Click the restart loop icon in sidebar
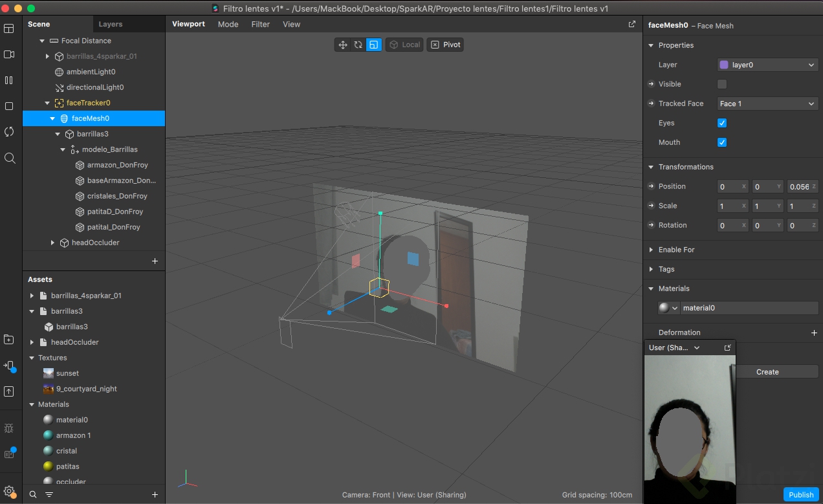The width and height of the screenshot is (823, 504). (x=9, y=132)
